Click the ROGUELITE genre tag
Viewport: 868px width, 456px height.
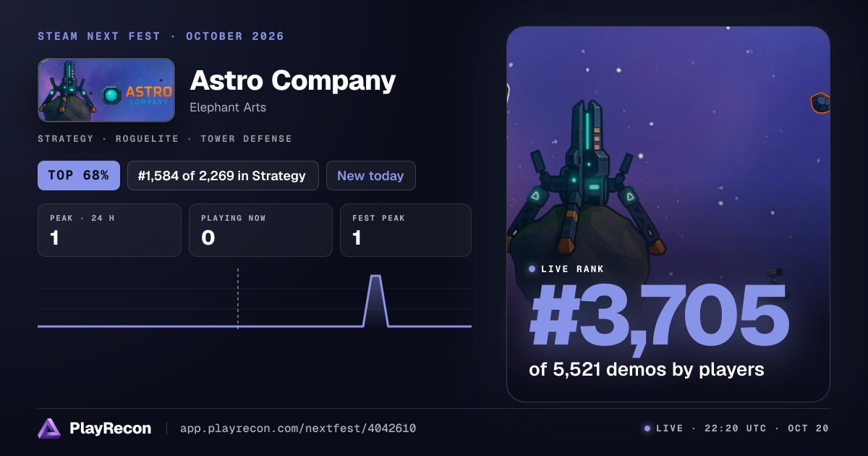click(x=147, y=138)
